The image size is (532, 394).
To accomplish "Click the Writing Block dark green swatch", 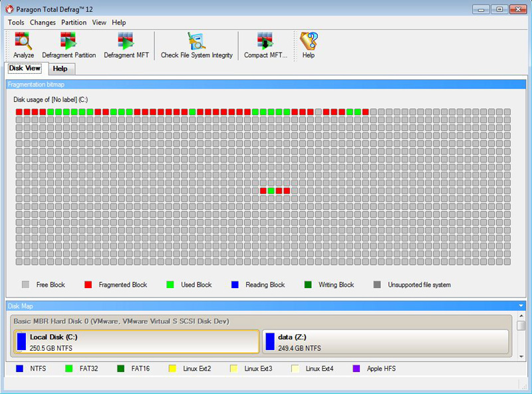I will click(308, 285).
